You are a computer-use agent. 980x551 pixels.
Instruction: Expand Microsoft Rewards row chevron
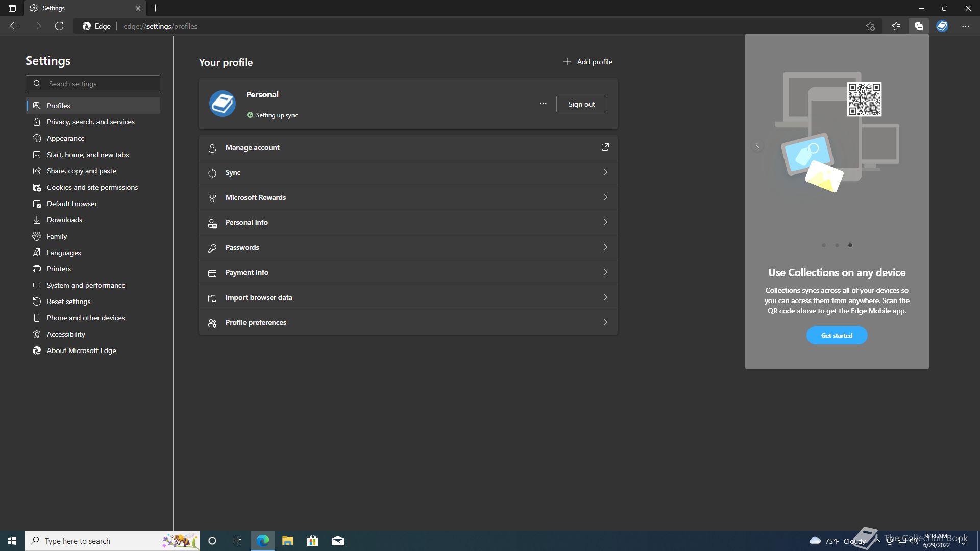(605, 197)
